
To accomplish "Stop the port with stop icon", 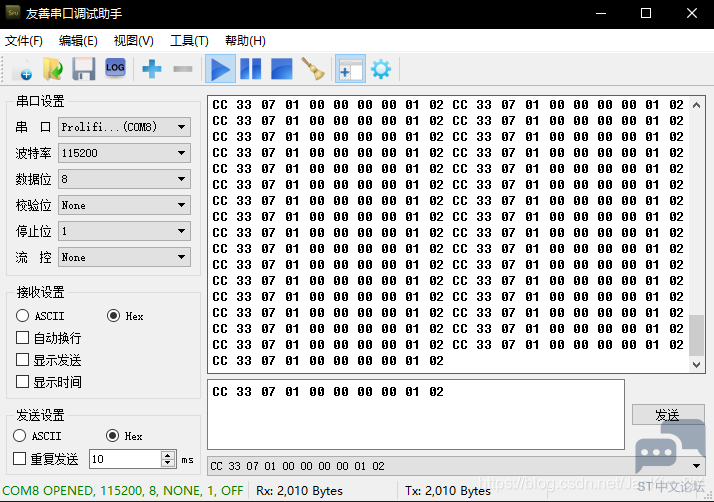I will point(281,69).
